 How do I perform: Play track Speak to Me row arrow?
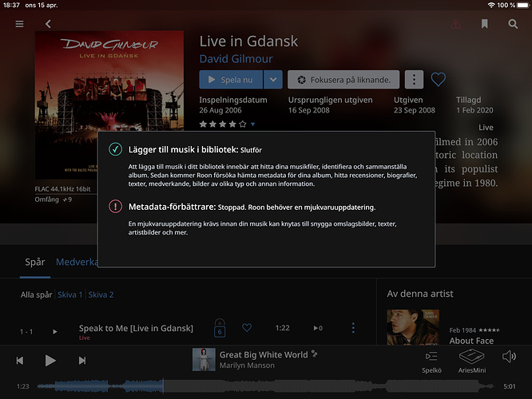(55, 331)
